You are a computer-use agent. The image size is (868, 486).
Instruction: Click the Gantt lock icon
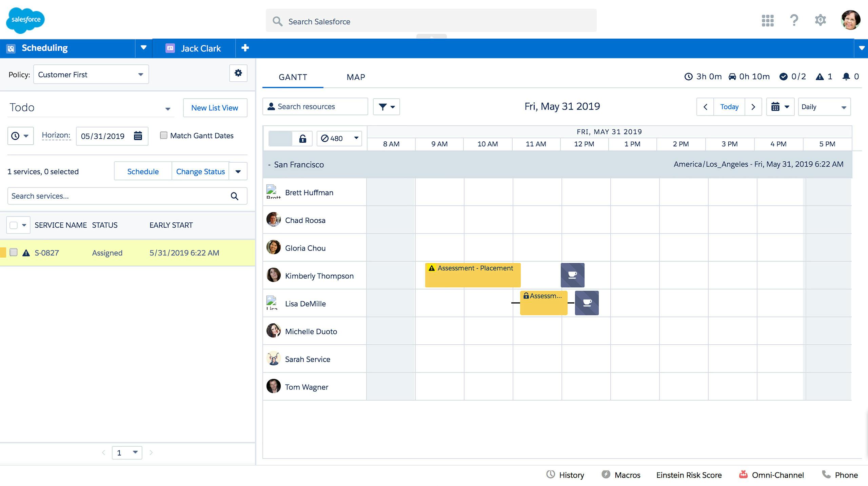(302, 139)
